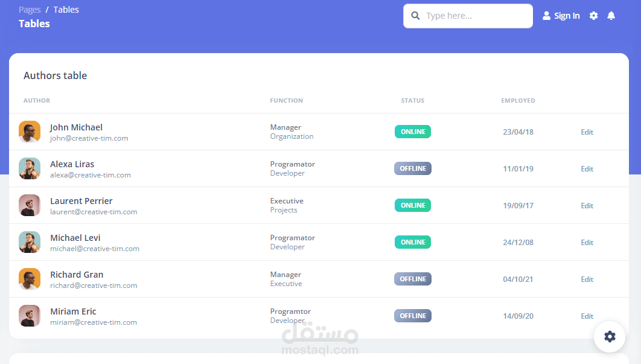Click Richard Gran's avatar
Viewport: 641px width, 364px height.
30,279
